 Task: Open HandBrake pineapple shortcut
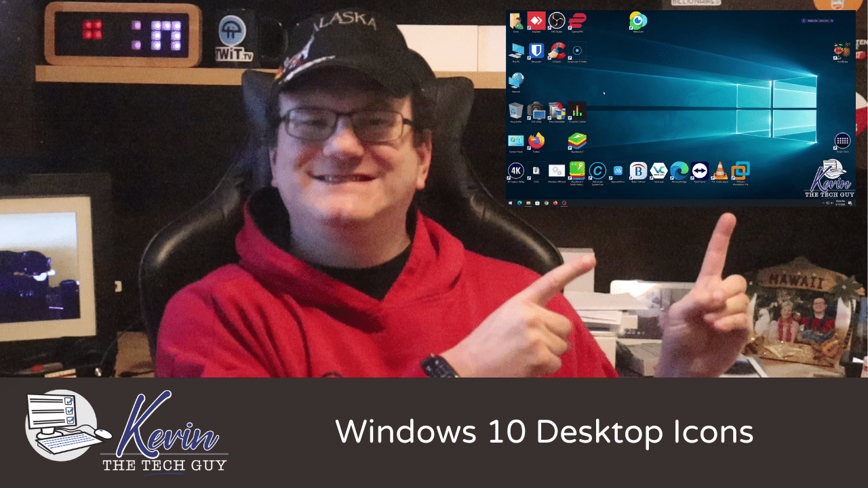842,53
